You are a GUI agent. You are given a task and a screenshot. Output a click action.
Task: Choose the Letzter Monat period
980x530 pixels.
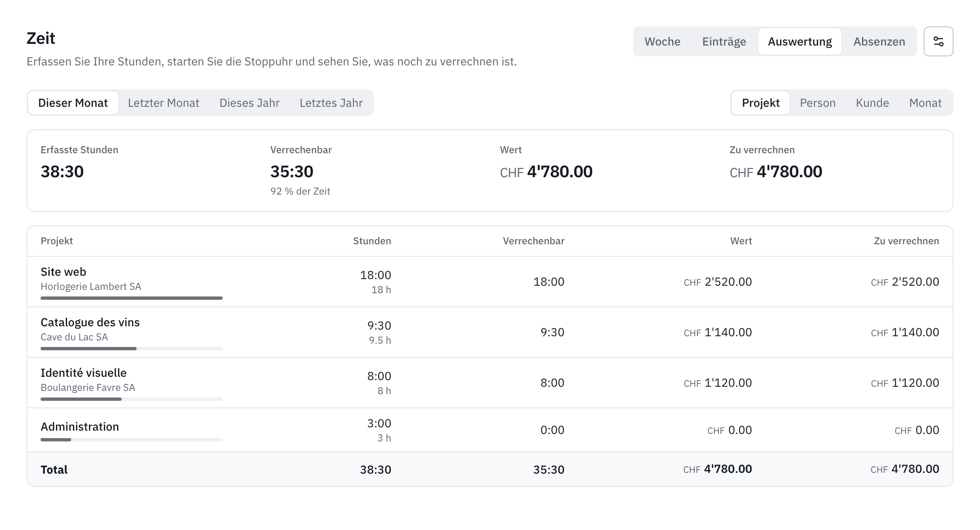pos(163,103)
